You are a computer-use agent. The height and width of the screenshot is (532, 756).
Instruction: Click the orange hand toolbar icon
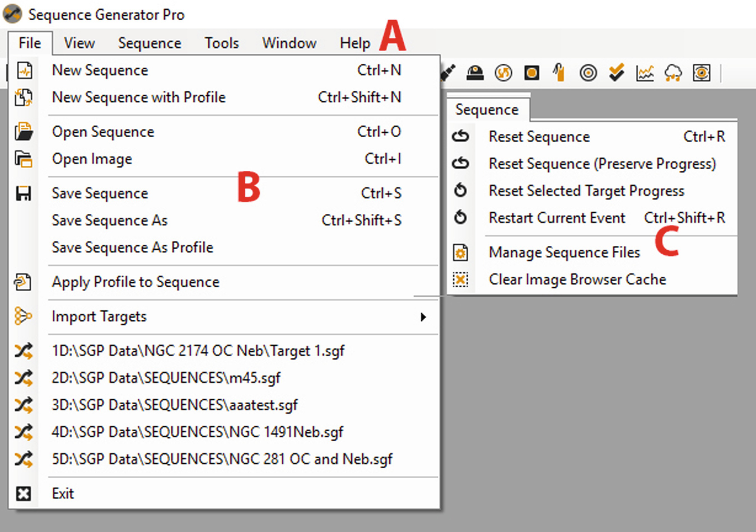(559, 72)
